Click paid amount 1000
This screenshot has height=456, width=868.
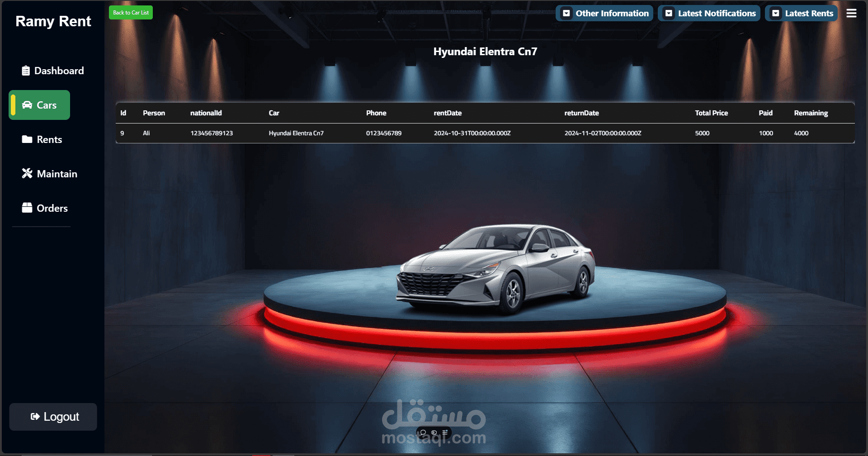click(766, 133)
